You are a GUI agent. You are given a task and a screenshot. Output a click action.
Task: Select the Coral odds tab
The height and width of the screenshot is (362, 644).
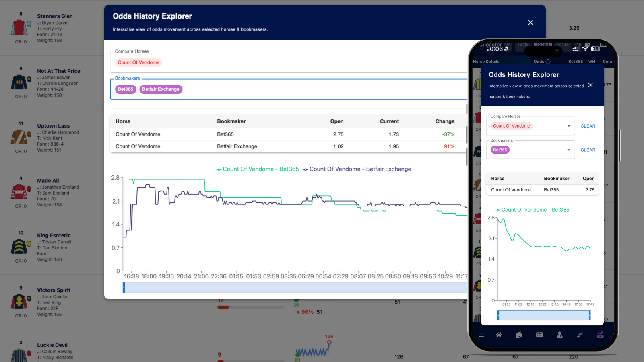(x=608, y=61)
